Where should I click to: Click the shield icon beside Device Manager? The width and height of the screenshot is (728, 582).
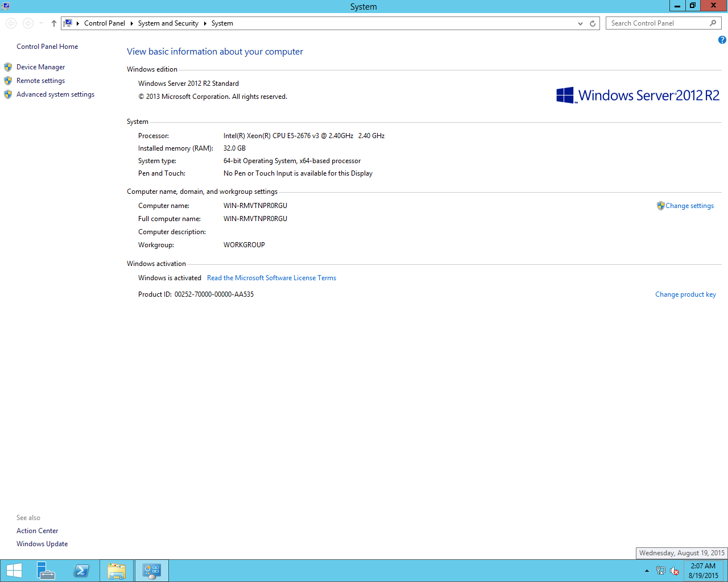click(8, 67)
